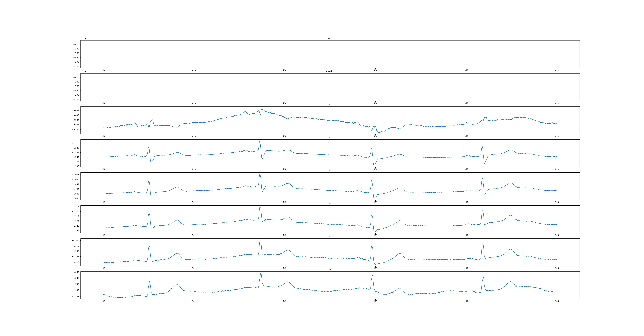Click the -1.356 y-axis label on V5
644x336 pixels.
click(75, 240)
